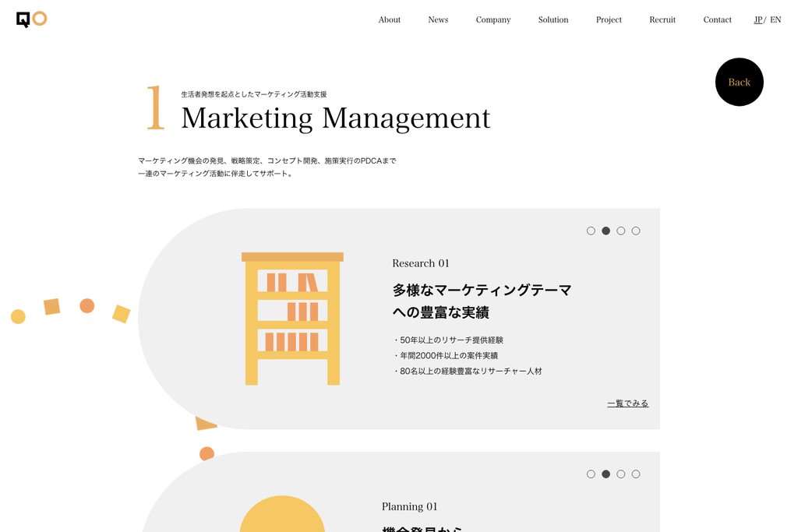
Task: Open the 一覧でみる link
Action: (x=628, y=403)
